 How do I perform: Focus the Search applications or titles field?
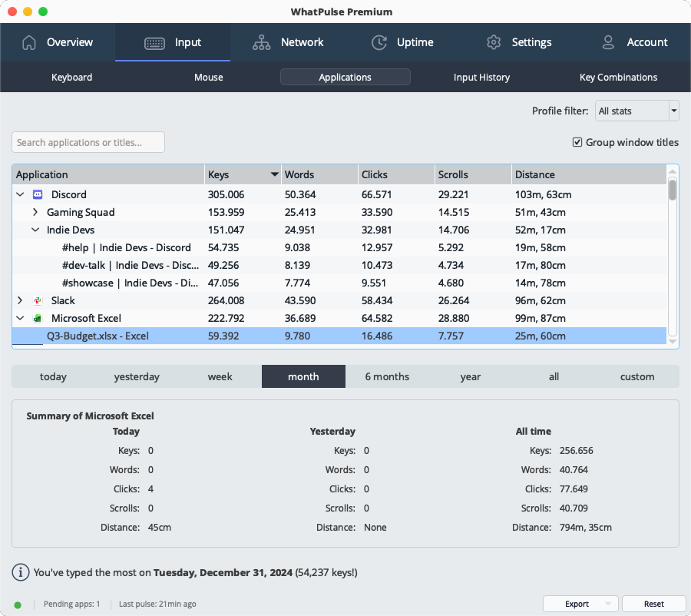[x=88, y=142]
